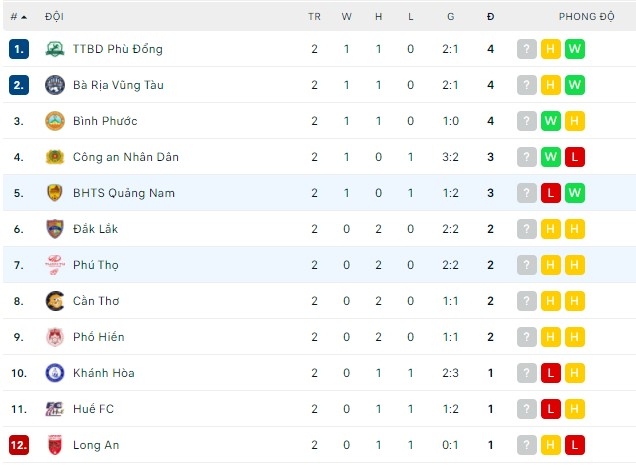
Task: Click the Khánh Hòa club crest
Action: [x=55, y=373]
